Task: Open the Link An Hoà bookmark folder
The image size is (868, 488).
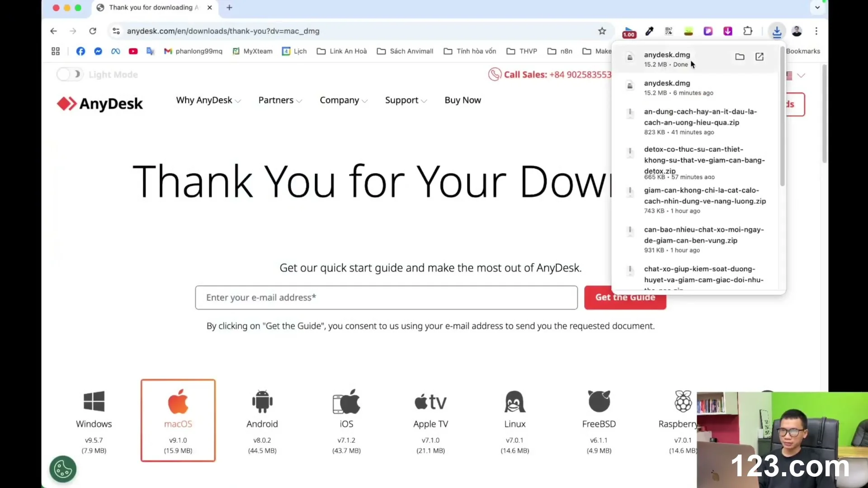Action: pyautogui.click(x=342, y=52)
